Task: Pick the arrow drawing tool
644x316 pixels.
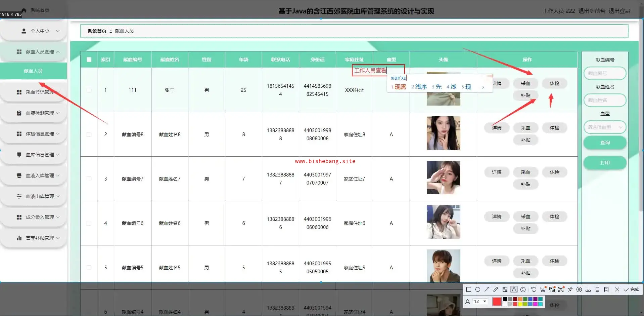Action: pos(487,289)
